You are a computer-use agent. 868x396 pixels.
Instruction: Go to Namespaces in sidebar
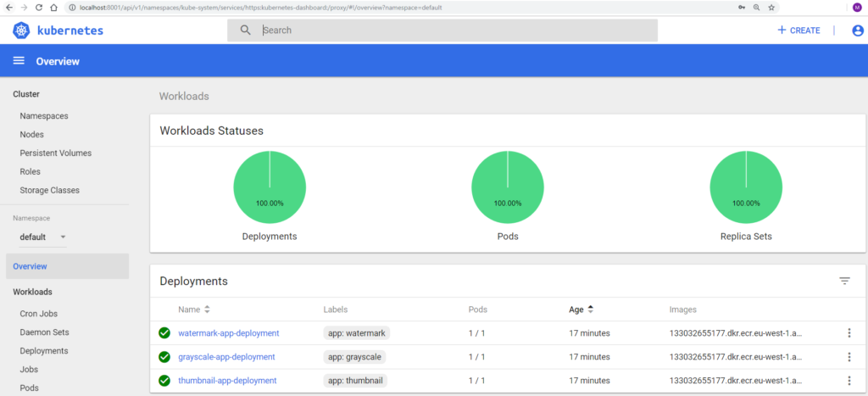pos(44,116)
